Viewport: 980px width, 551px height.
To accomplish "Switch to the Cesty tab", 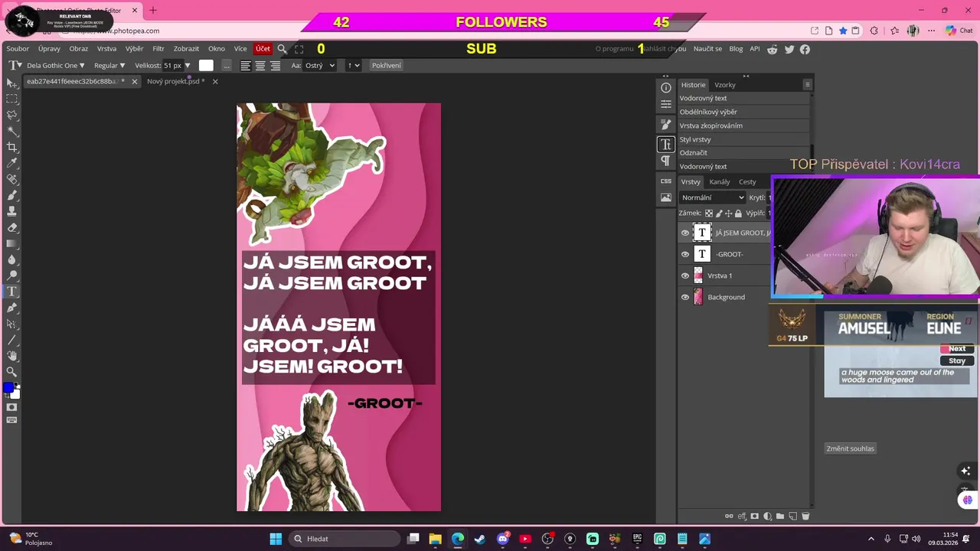I will (747, 182).
